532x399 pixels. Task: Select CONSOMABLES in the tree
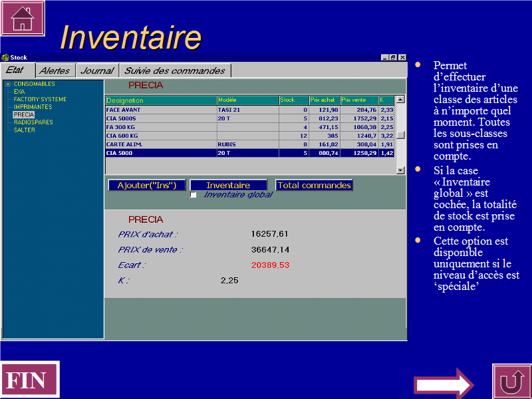tap(35, 84)
